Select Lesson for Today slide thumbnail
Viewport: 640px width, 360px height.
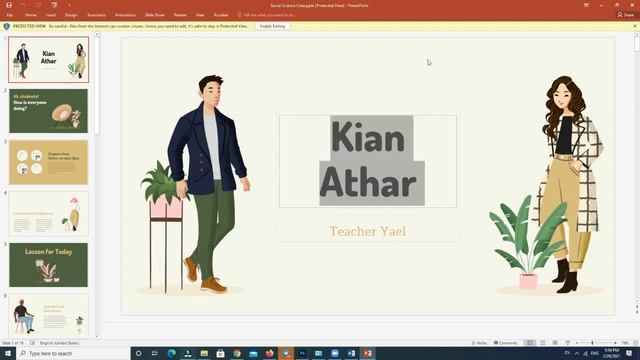point(49,265)
